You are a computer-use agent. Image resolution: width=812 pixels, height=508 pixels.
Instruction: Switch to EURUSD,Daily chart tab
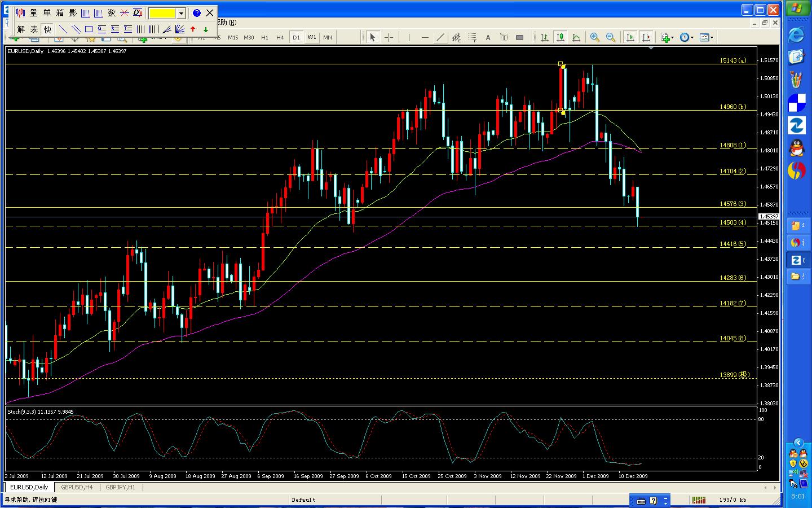click(x=29, y=487)
